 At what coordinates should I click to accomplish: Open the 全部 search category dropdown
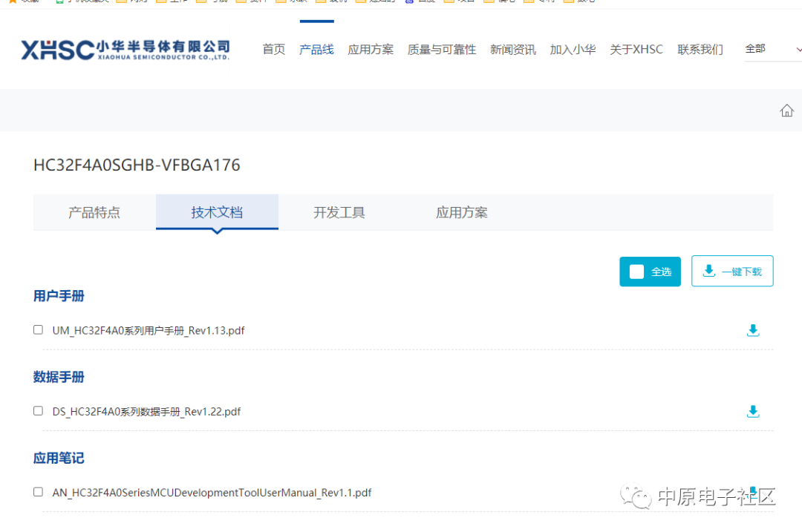[773, 49]
